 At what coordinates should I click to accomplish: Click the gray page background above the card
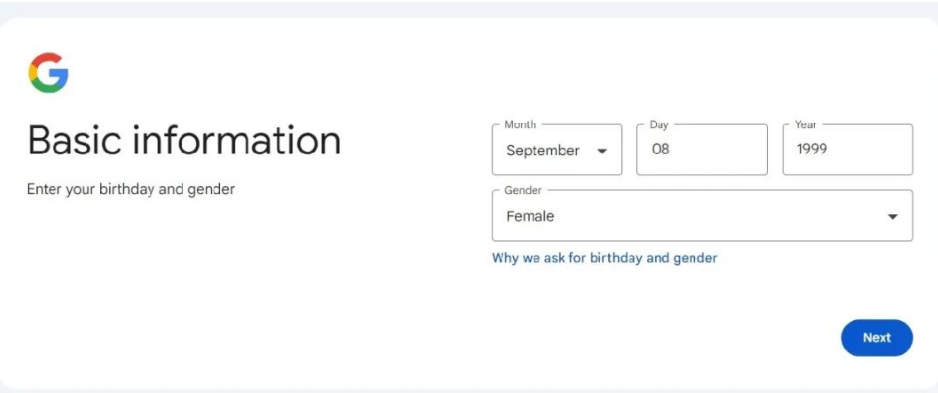pos(469,8)
